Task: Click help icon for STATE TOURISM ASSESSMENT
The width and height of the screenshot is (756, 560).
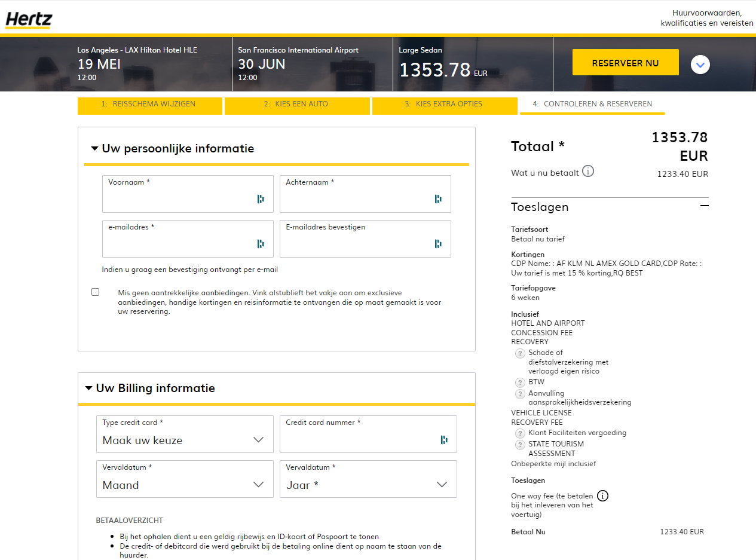Action: point(520,445)
